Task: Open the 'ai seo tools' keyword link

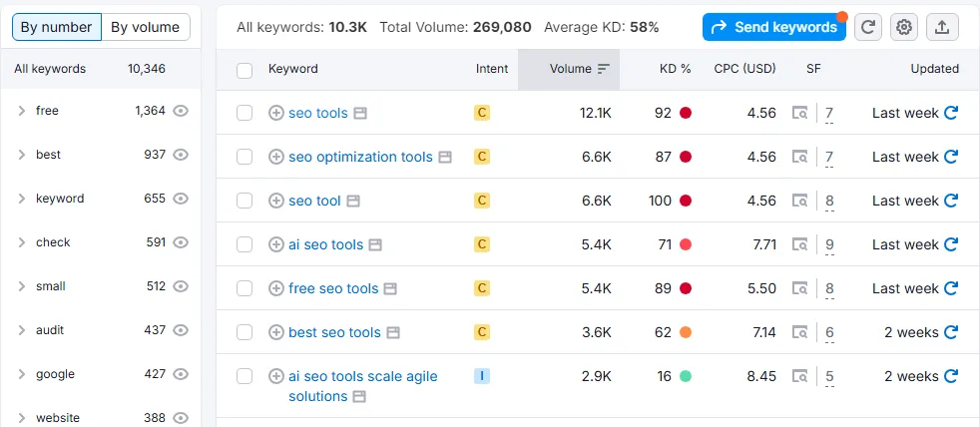Action: tap(325, 244)
